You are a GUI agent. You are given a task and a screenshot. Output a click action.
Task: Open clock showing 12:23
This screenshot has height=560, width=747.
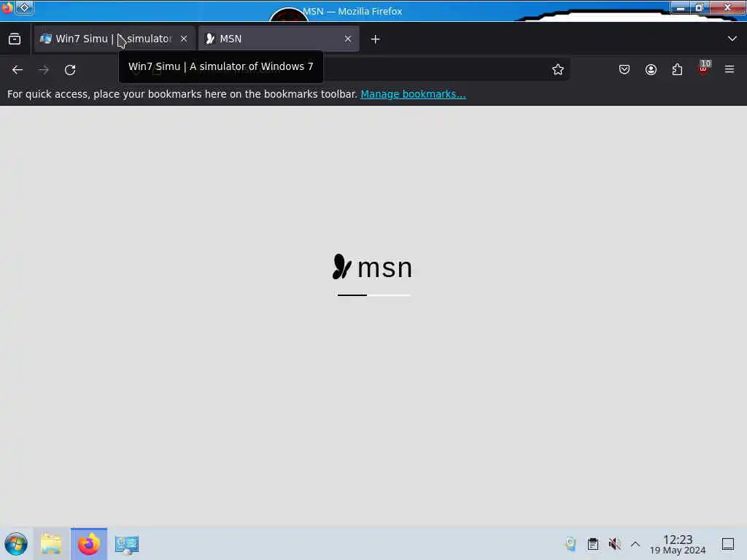(x=678, y=544)
